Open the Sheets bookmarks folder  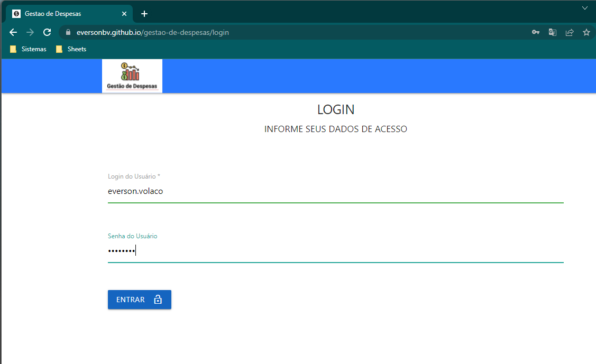click(71, 49)
